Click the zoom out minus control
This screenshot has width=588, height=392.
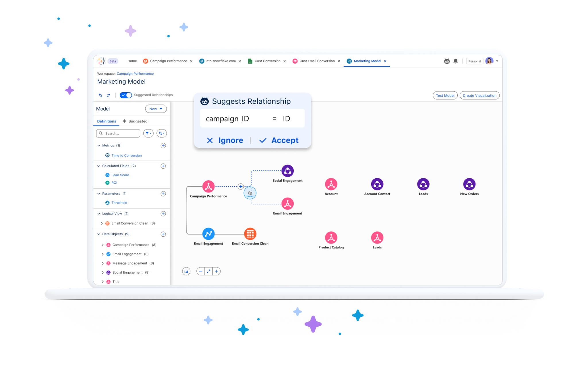[x=201, y=271]
